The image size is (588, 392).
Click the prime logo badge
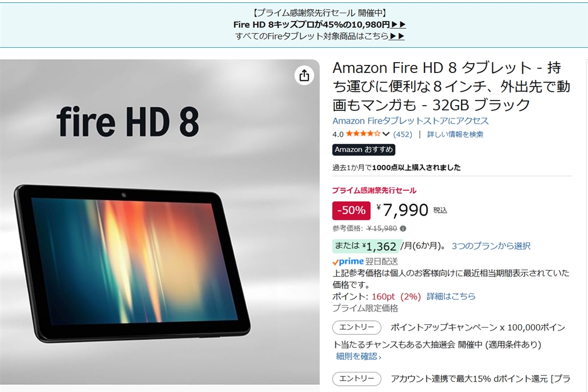click(x=348, y=262)
